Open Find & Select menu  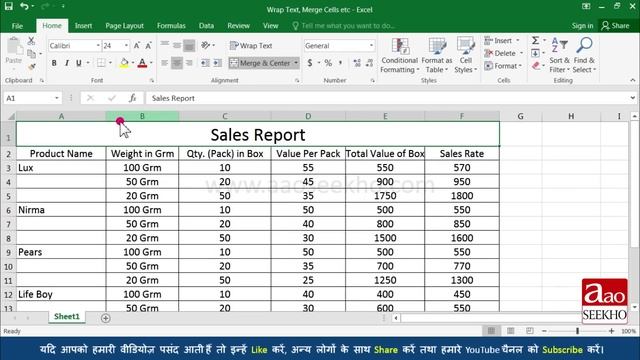584,55
